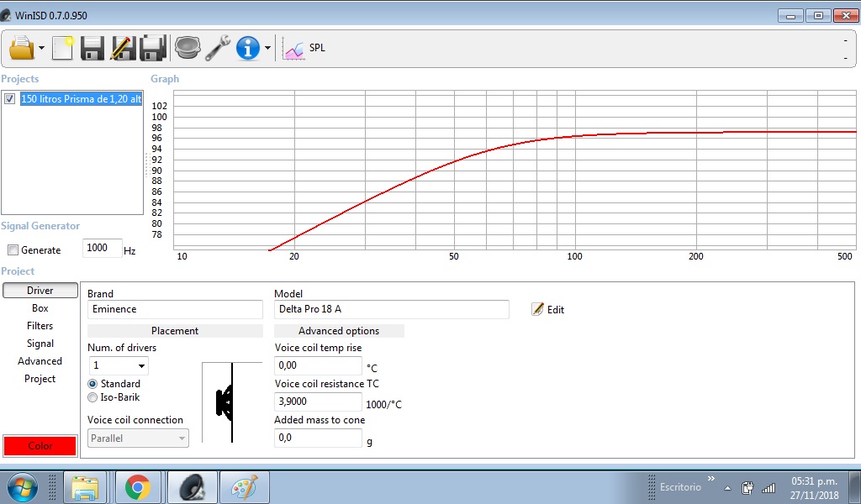Viewport: 861px width, 504px height.
Task: Switch to the Box tab
Action: 40,308
